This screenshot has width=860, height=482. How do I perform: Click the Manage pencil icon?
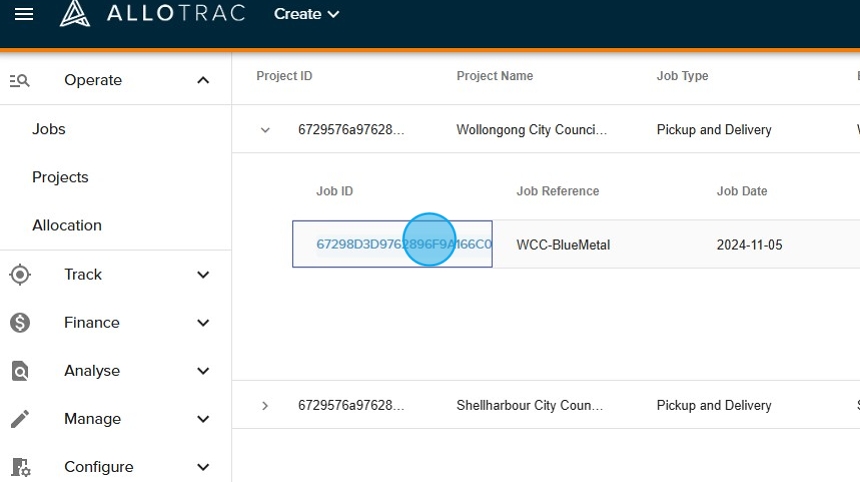[x=20, y=419]
